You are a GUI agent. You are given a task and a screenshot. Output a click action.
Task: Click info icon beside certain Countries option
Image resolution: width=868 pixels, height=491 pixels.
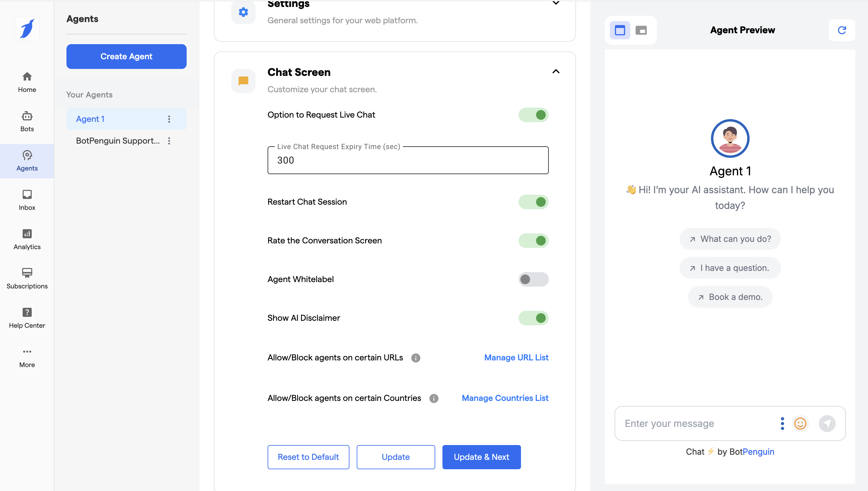(x=434, y=398)
